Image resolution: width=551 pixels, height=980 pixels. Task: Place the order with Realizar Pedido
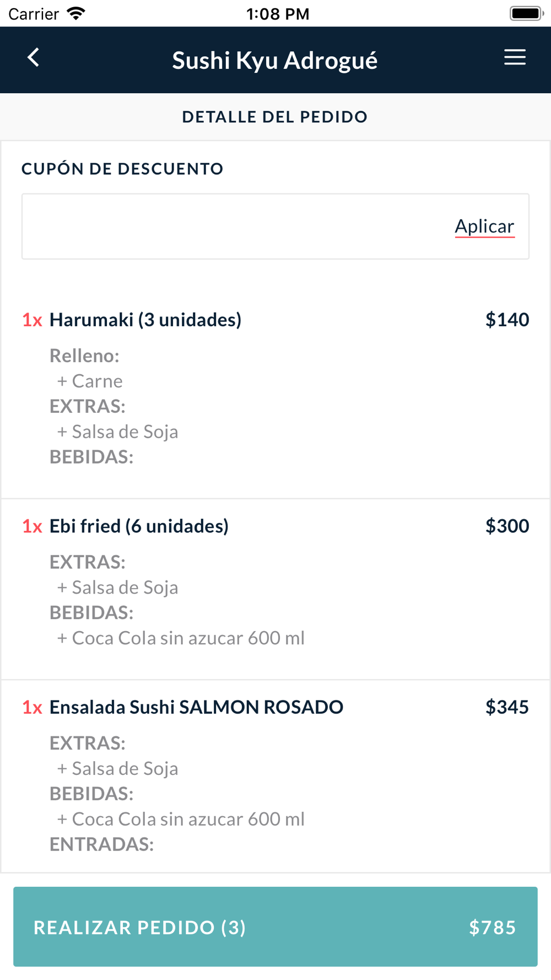coord(275,927)
